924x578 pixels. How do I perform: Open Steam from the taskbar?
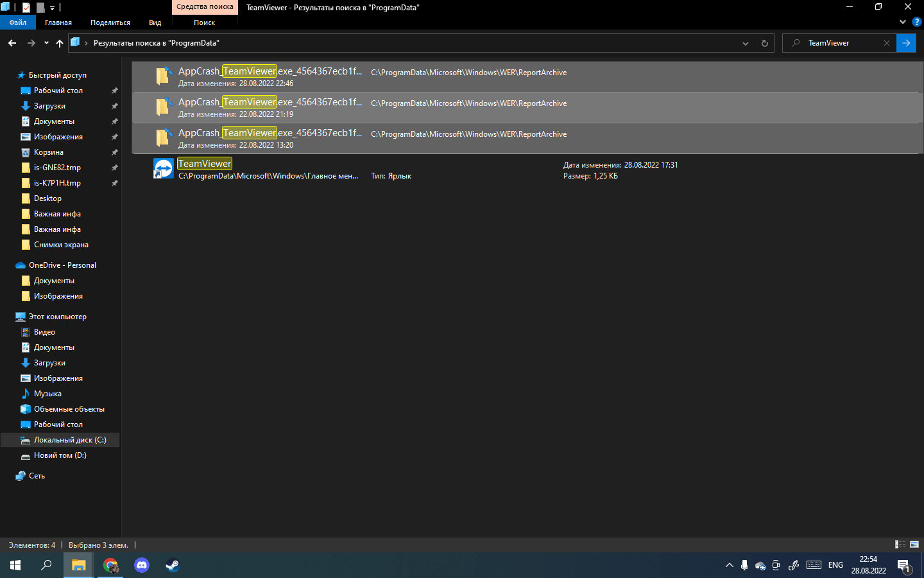pos(173,565)
